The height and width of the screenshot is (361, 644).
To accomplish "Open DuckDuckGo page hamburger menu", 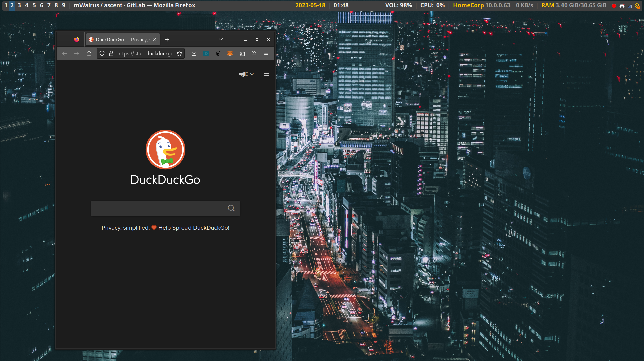I will pos(266,74).
